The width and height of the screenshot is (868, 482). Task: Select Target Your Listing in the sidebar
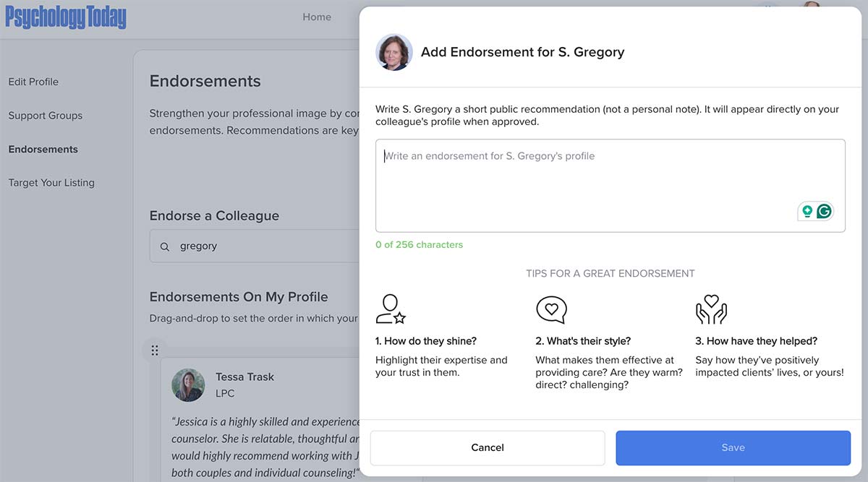[x=51, y=182]
